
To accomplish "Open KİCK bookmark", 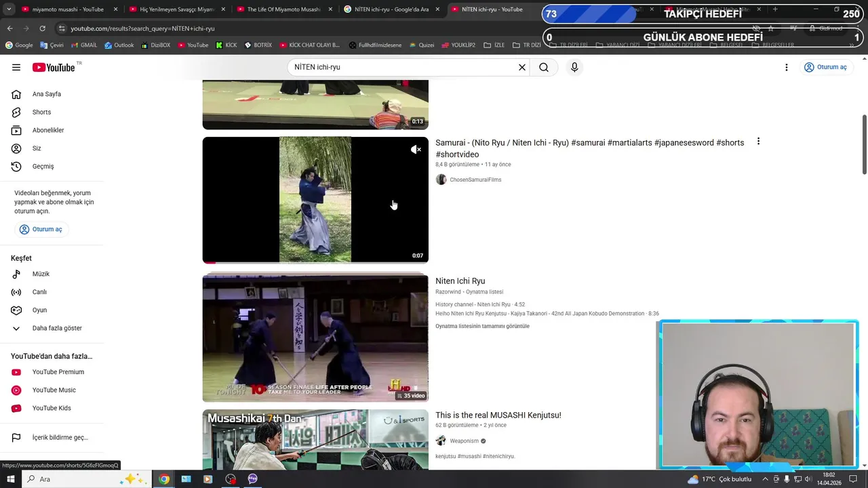I will (226, 45).
